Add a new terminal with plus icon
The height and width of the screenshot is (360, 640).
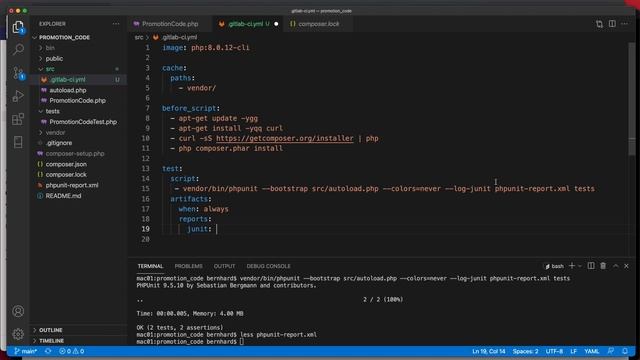(x=572, y=266)
